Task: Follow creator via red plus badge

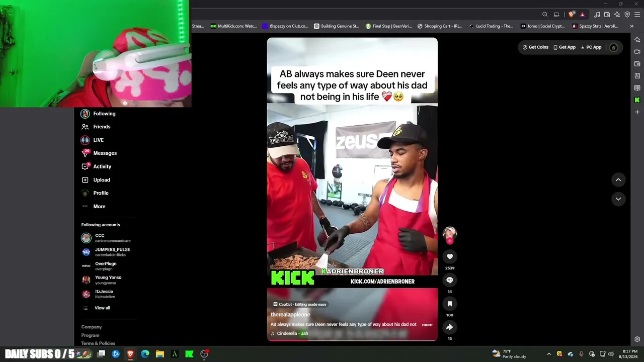Action: [x=450, y=241]
